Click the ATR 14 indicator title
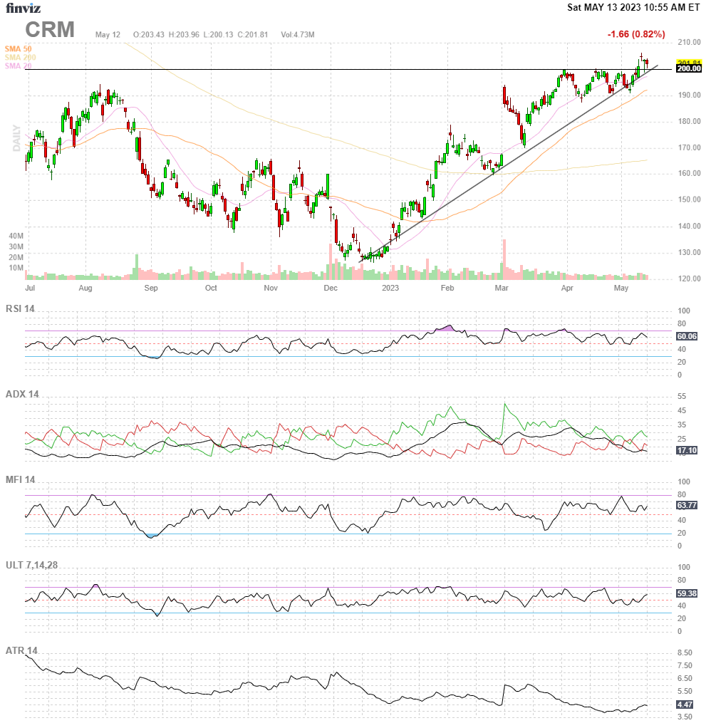Image resolution: width=706 pixels, height=728 pixels. (21, 650)
